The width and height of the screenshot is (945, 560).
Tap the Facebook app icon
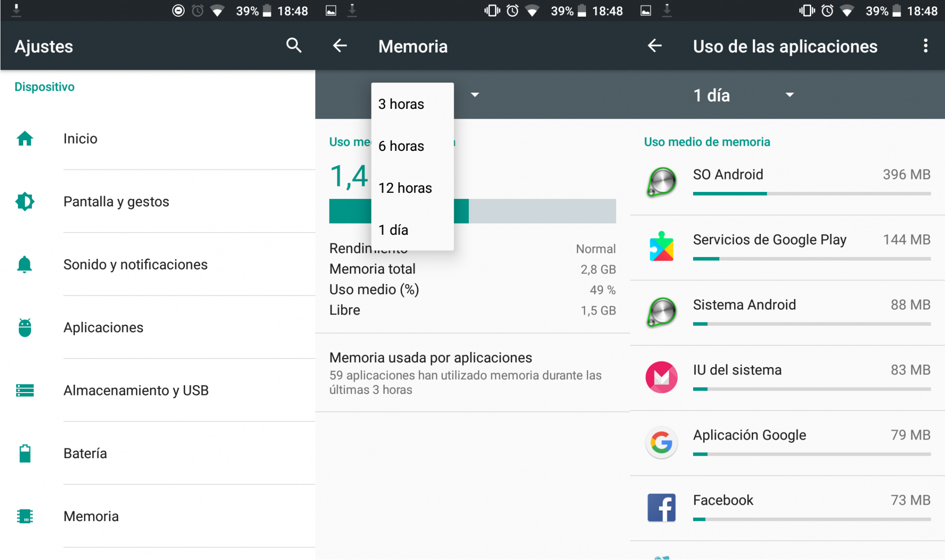pyautogui.click(x=661, y=507)
